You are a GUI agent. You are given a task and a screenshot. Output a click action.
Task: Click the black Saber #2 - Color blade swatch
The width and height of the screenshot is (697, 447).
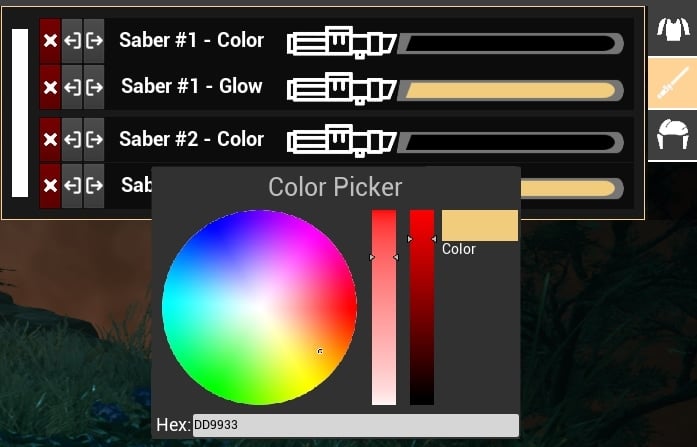(x=510, y=143)
